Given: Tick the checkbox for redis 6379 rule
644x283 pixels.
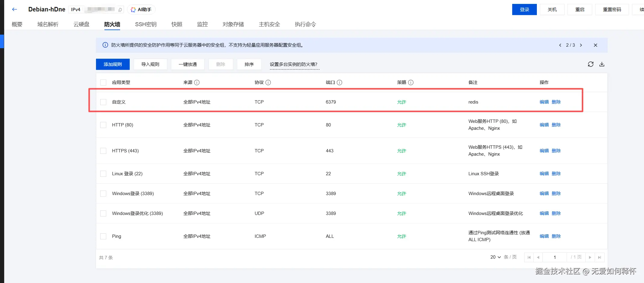Looking at the screenshot, I should [103, 102].
